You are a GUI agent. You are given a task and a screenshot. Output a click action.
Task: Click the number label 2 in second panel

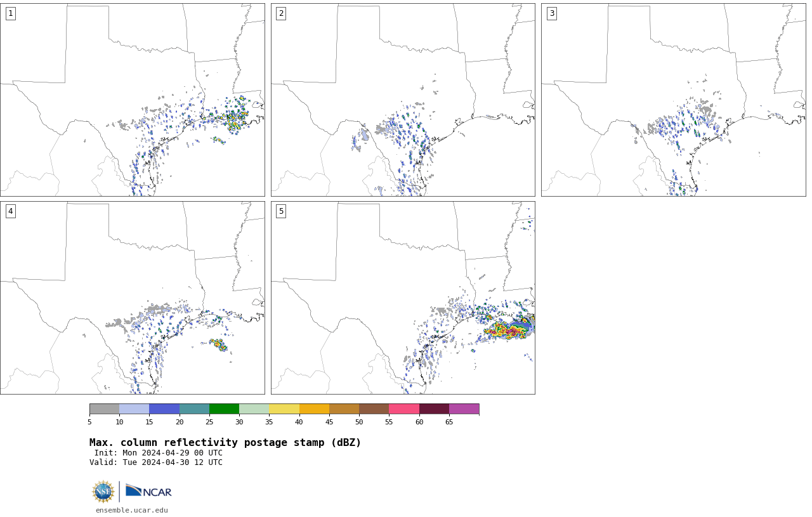pyautogui.click(x=281, y=13)
